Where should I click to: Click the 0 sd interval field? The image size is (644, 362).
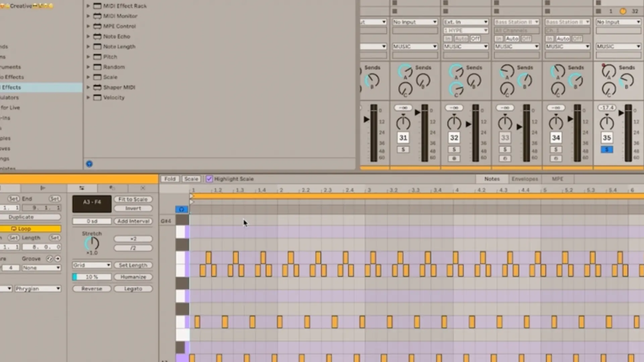(92, 221)
